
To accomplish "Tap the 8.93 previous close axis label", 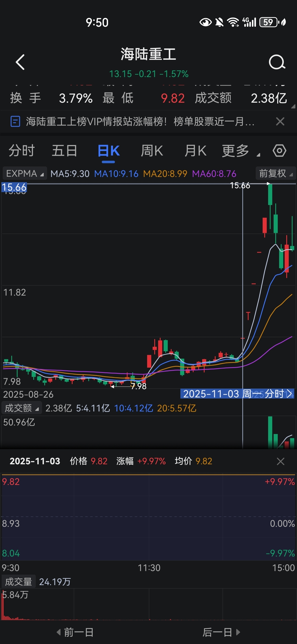I will tap(11, 523).
